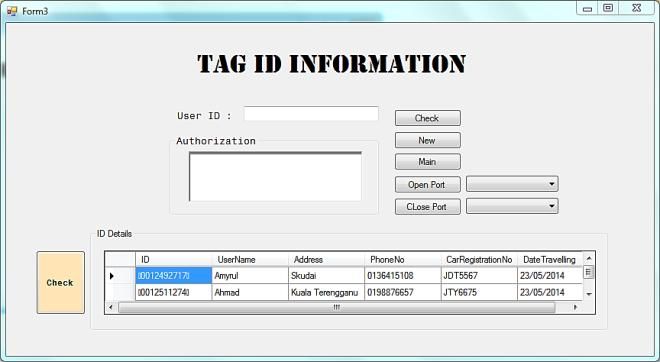This screenshot has width=660, height=362.
Task: Click the New button
Action: click(428, 140)
